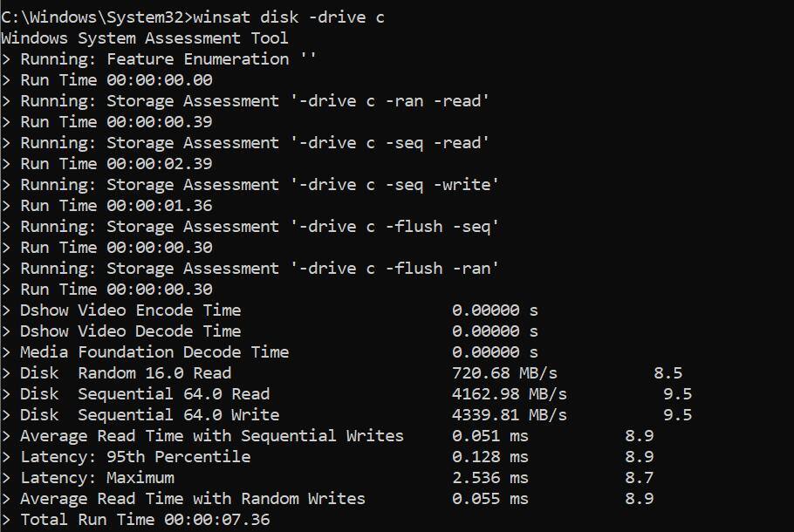Click the 4339.81 MB/s sequential write value
Viewport: 794px width, 532px height.
(x=510, y=414)
